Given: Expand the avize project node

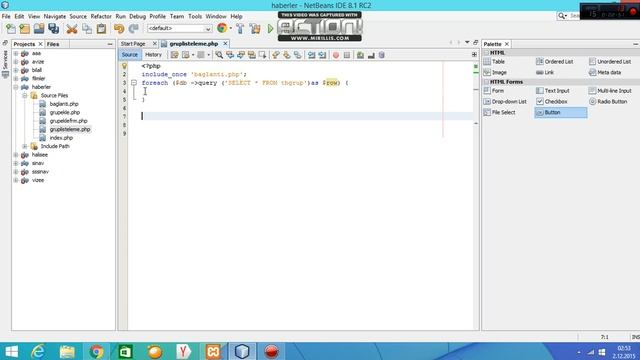Looking at the screenshot, I should point(16,62).
